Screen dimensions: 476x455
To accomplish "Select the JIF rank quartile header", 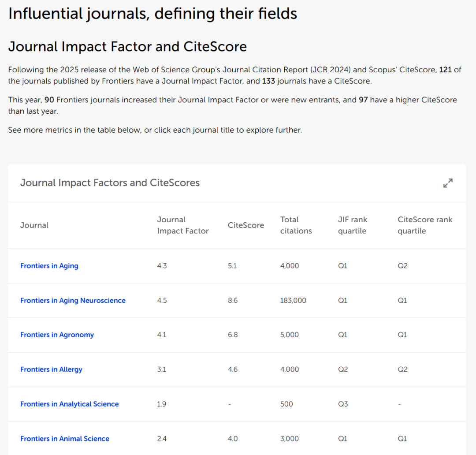I will [352, 225].
